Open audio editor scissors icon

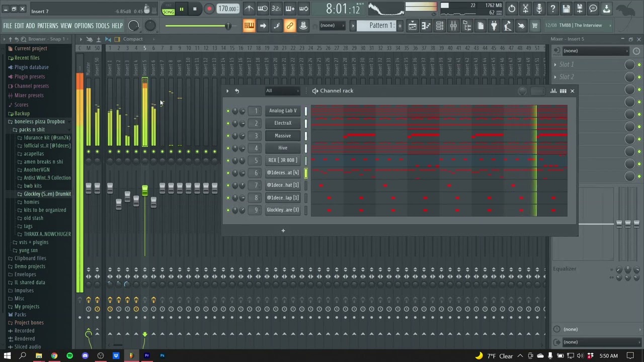click(525, 9)
